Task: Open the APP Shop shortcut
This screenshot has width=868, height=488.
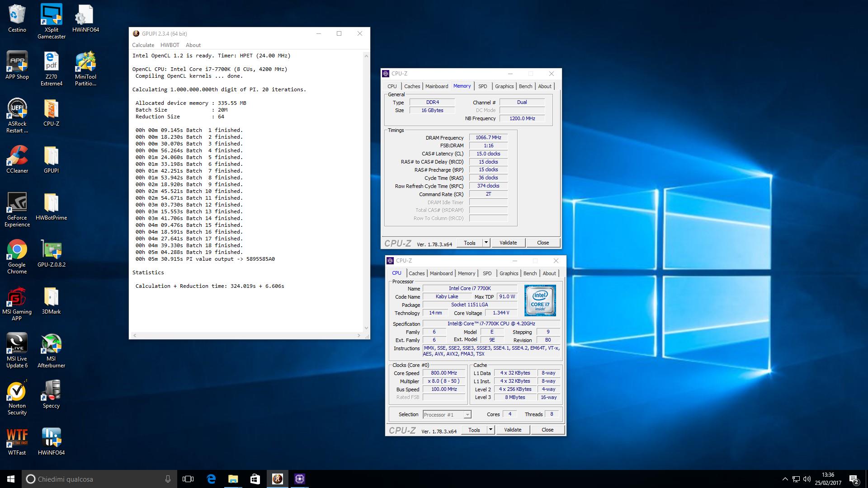Action: tap(17, 66)
